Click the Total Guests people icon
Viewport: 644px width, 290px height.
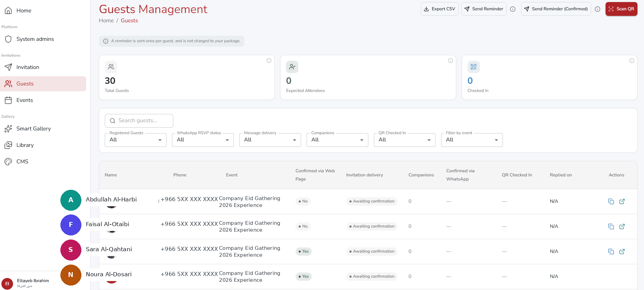click(111, 67)
